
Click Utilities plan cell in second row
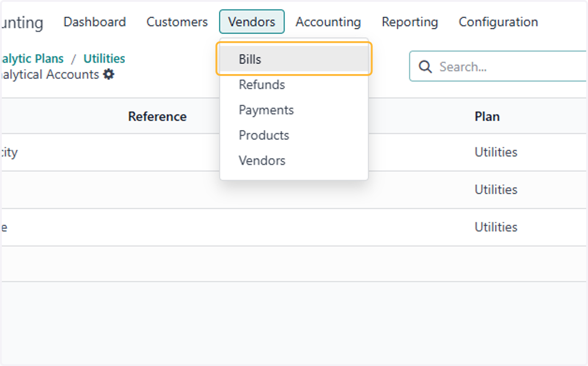[x=496, y=189]
